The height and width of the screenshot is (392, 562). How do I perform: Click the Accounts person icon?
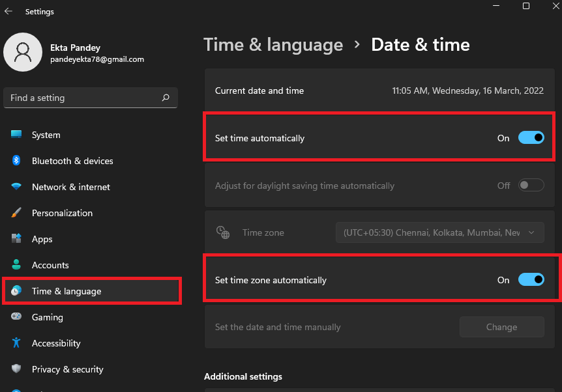[x=16, y=265]
